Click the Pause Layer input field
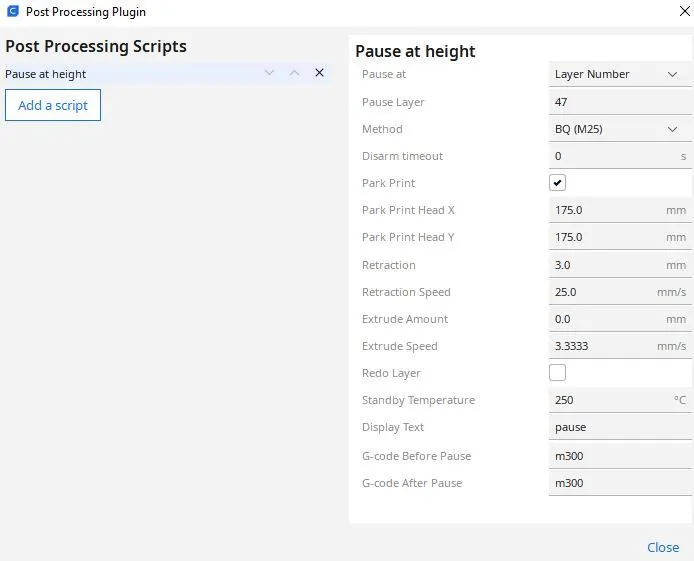 620,102
